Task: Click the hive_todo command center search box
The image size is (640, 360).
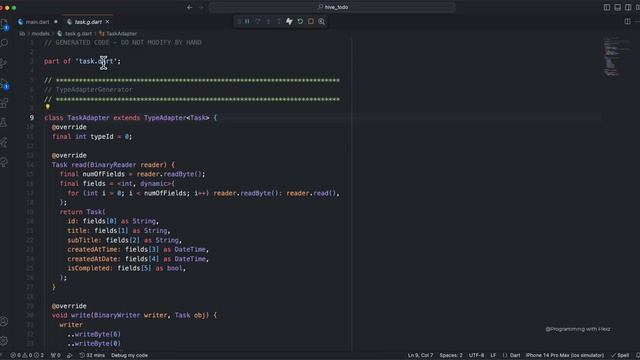Action: 332,7
